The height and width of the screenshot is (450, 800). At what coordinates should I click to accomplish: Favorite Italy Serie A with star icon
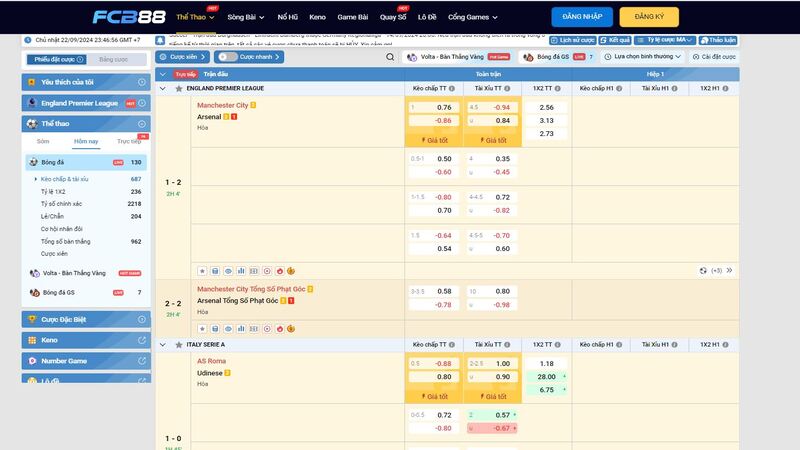point(179,345)
